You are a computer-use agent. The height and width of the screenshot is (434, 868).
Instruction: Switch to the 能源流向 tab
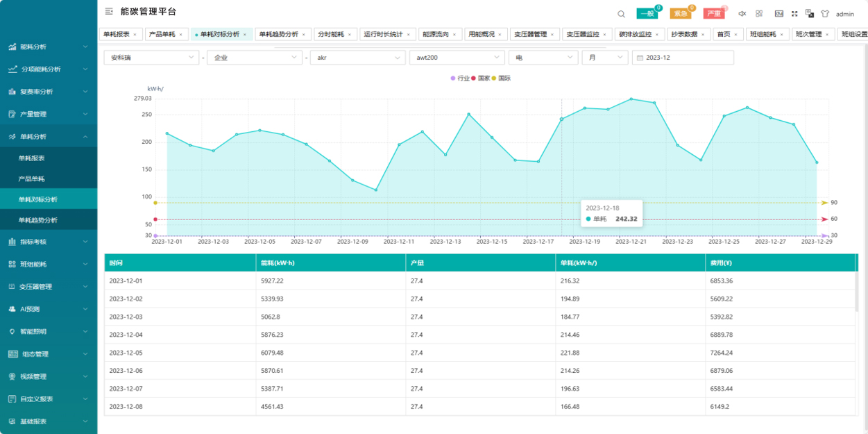pyautogui.click(x=440, y=34)
